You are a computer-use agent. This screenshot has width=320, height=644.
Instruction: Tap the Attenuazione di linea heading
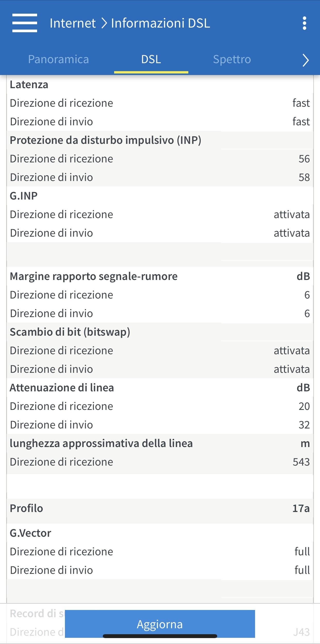(x=62, y=388)
